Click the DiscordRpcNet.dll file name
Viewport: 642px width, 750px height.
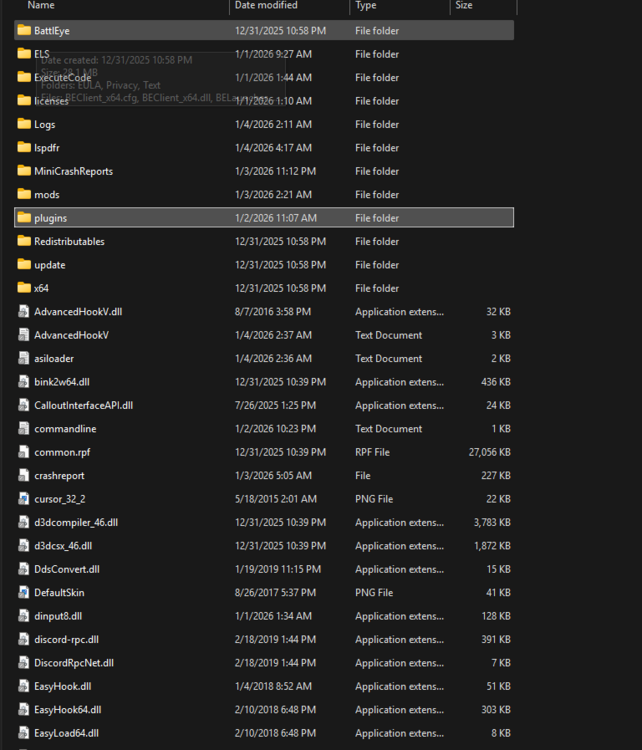[74, 663]
